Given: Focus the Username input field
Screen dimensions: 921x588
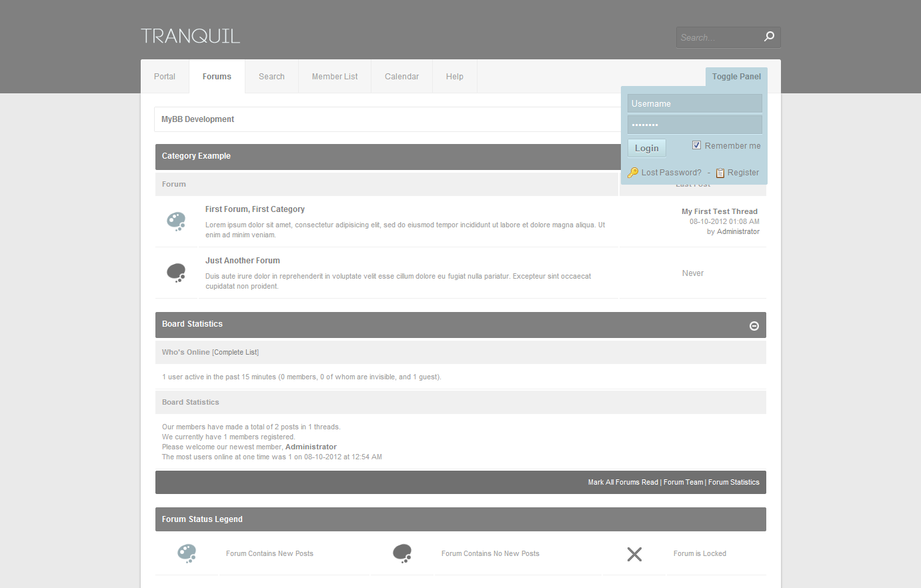Looking at the screenshot, I should point(694,103).
